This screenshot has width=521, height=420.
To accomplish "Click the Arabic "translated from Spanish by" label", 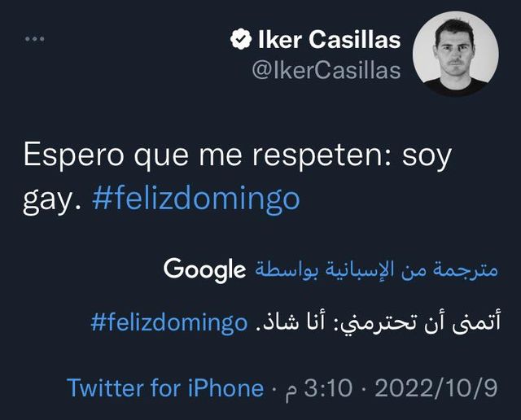I will pos(375,268).
